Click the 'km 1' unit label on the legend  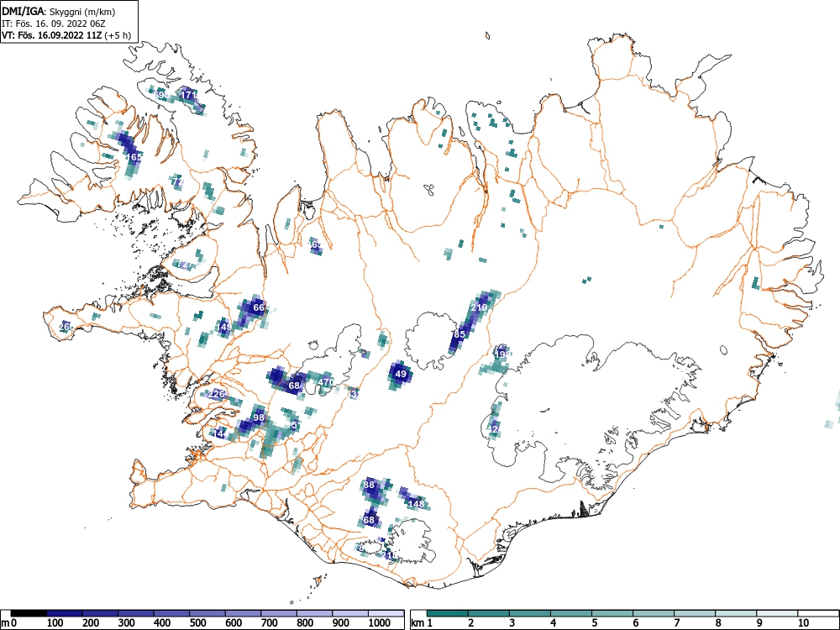pyautogui.click(x=422, y=623)
